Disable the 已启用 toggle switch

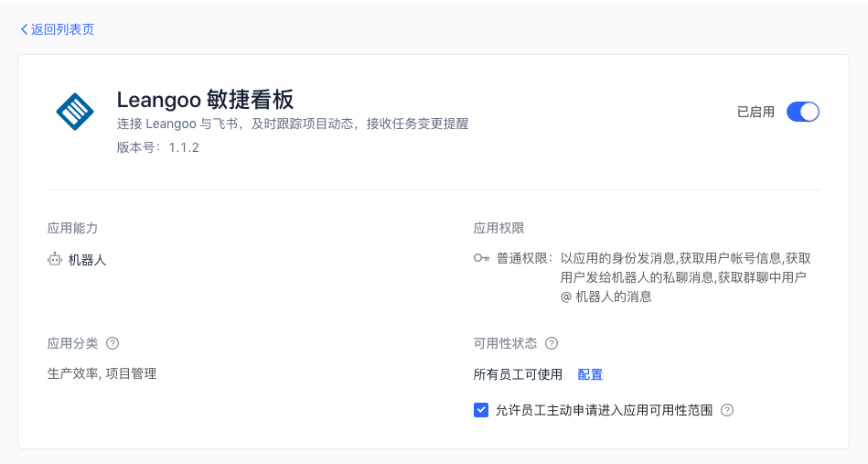[x=802, y=112]
